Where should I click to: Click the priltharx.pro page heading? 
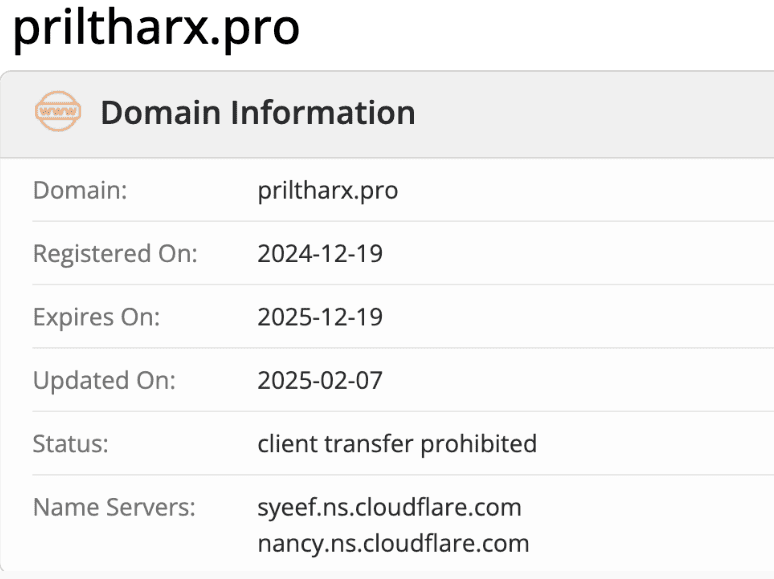tap(156, 28)
